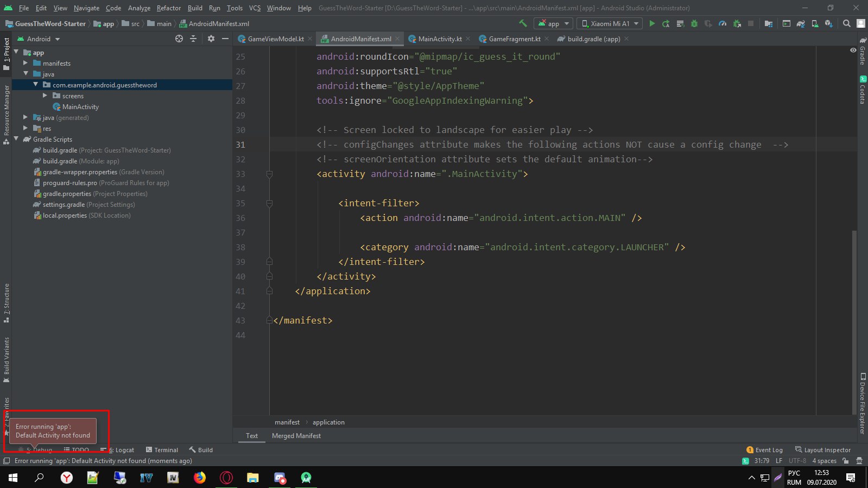
Task: Collapse com.example.android.guesstheword package
Action: point(35,85)
